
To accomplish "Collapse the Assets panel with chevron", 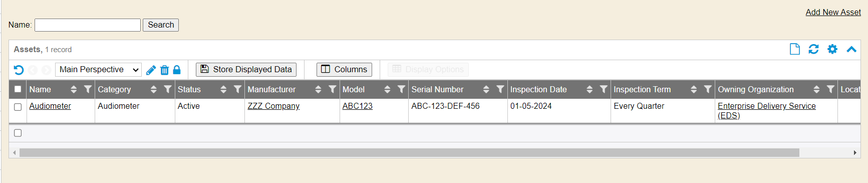I will [851, 49].
